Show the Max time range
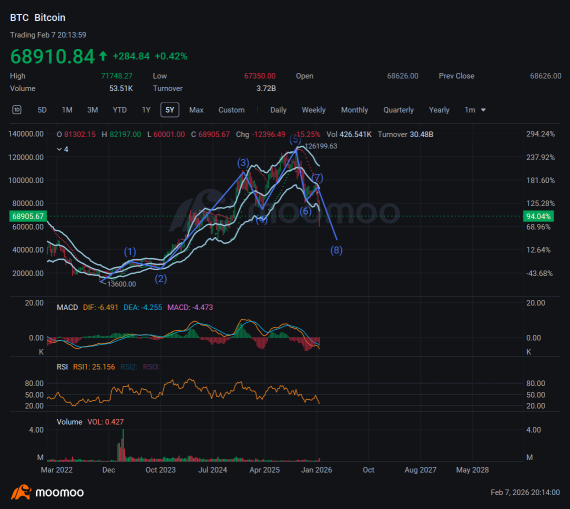The image size is (570, 509). point(196,110)
